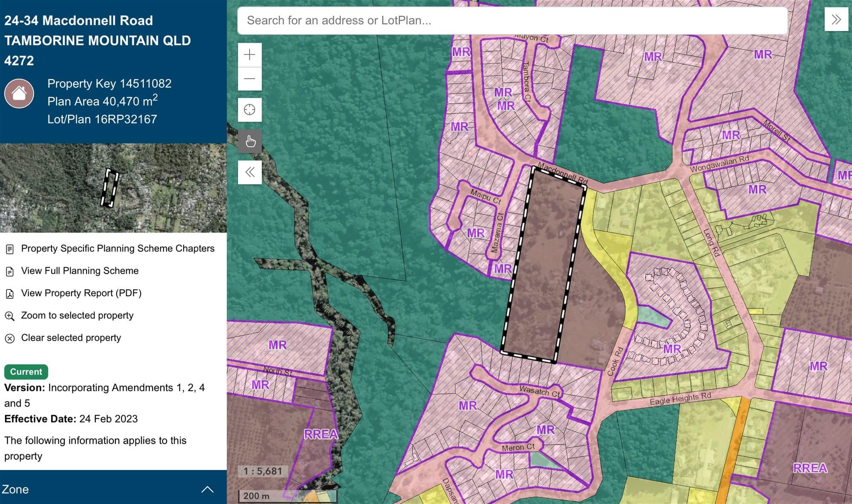The height and width of the screenshot is (504, 852).
Task: Collapse the Zone section chevron
Action: 207,489
